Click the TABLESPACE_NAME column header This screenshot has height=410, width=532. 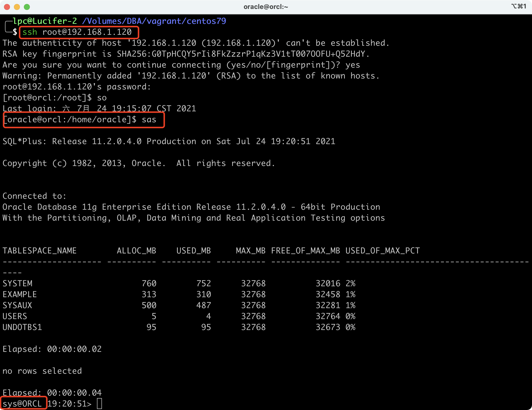[x=40, y=251]
